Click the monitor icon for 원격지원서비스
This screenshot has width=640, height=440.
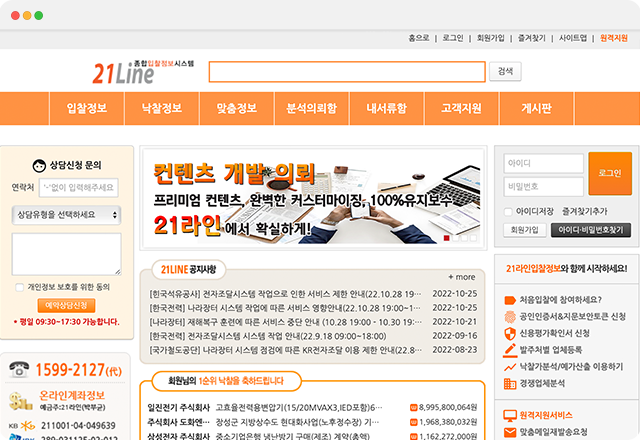click(x=510, y=416)
